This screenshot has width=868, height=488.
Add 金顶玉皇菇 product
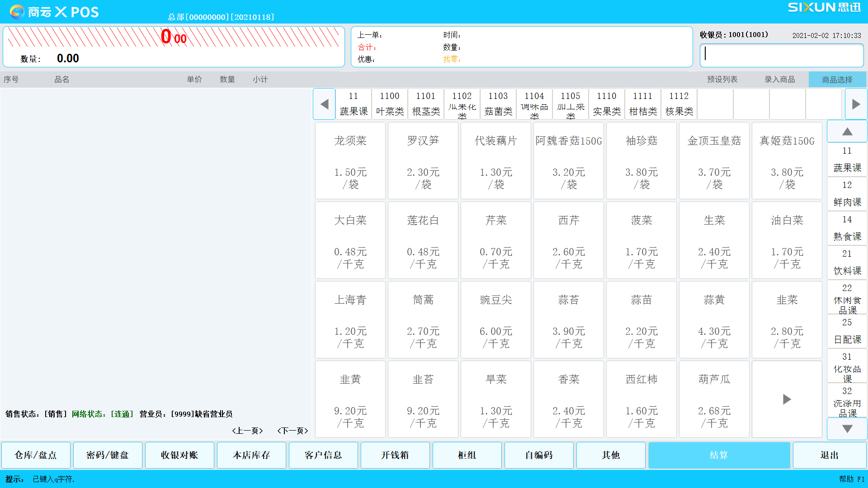[714, 160]
